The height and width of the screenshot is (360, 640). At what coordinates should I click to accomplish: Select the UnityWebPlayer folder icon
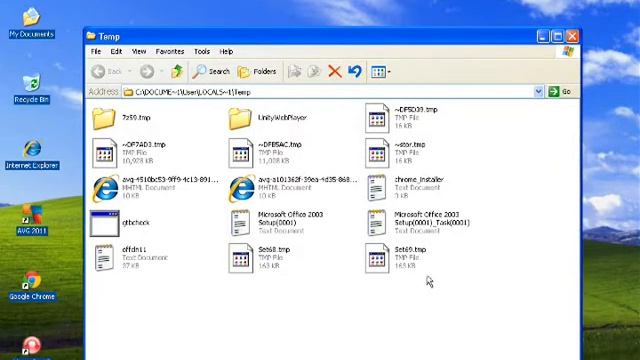pyautogui.click(x=240, y=118)
